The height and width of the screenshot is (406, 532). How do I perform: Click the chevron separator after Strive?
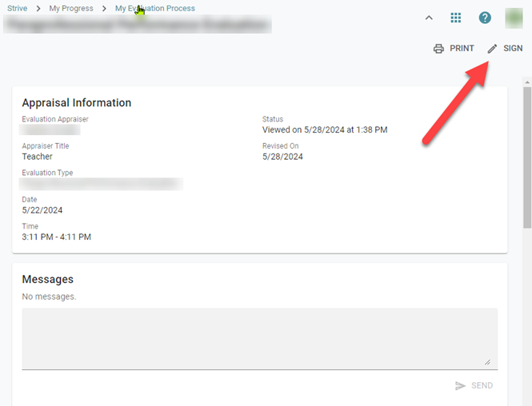[38, 9]
